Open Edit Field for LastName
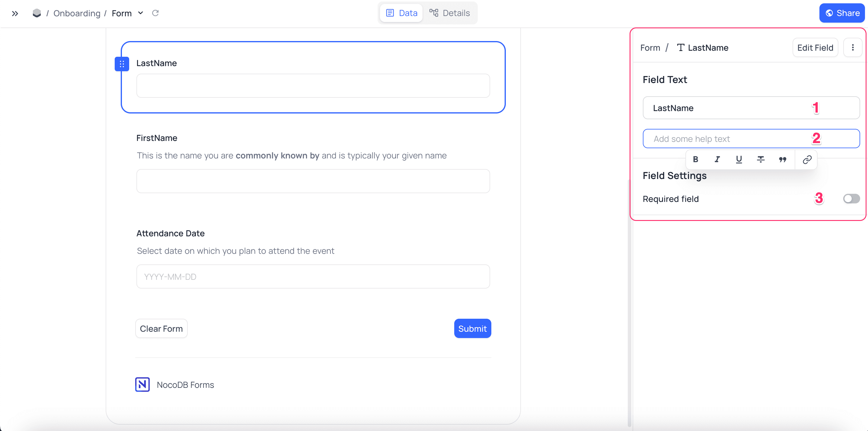 pyautogui.click(x=815, y=47)
